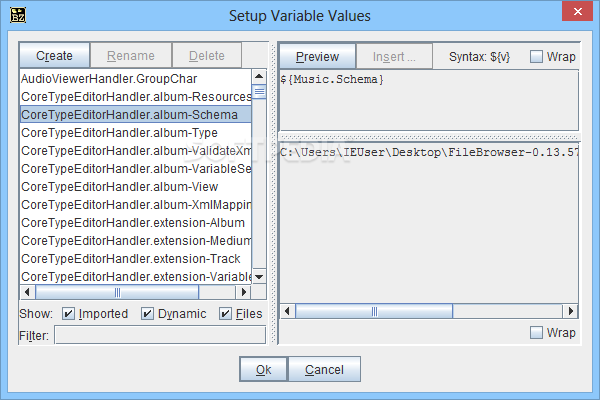This screenshot has width=600, height=400.
Task: Click variable list left scroll arrow
Action: point(27,292)
